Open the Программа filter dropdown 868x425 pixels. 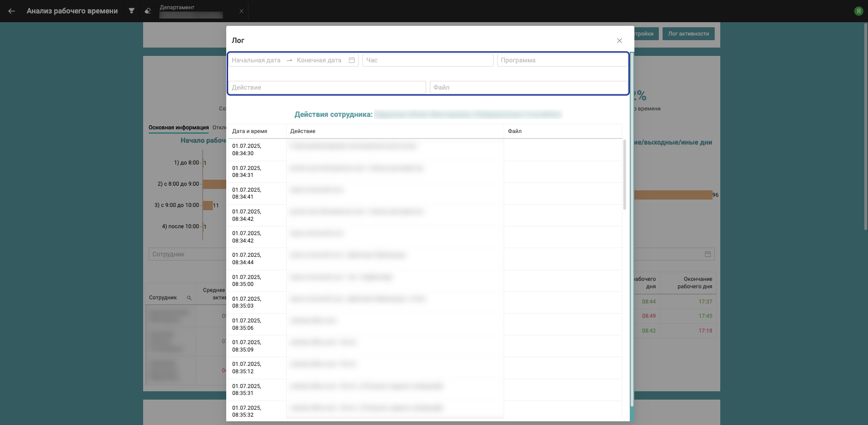(562, 60)
